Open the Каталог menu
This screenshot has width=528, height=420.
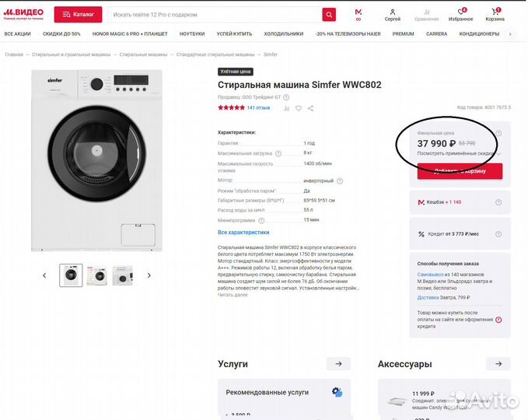(x=78, y=14)
